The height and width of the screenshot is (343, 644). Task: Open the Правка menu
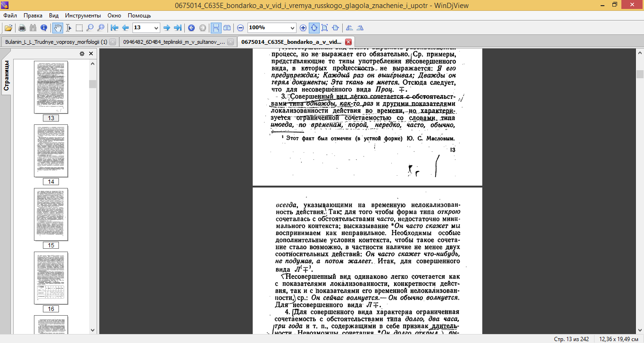(x=33, y=15)
